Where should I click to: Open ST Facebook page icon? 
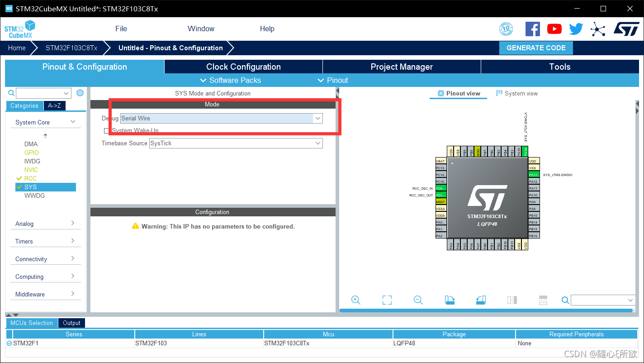tap(533, 29)
